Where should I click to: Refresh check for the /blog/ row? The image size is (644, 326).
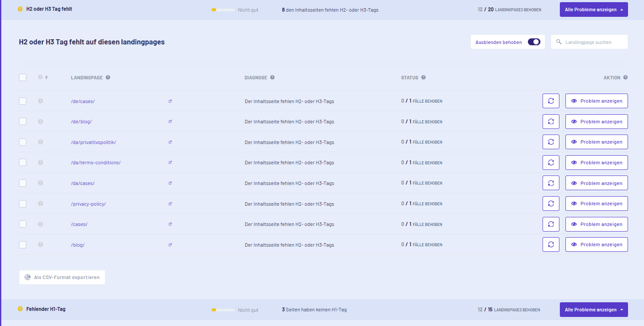click(x=551, y=244)
